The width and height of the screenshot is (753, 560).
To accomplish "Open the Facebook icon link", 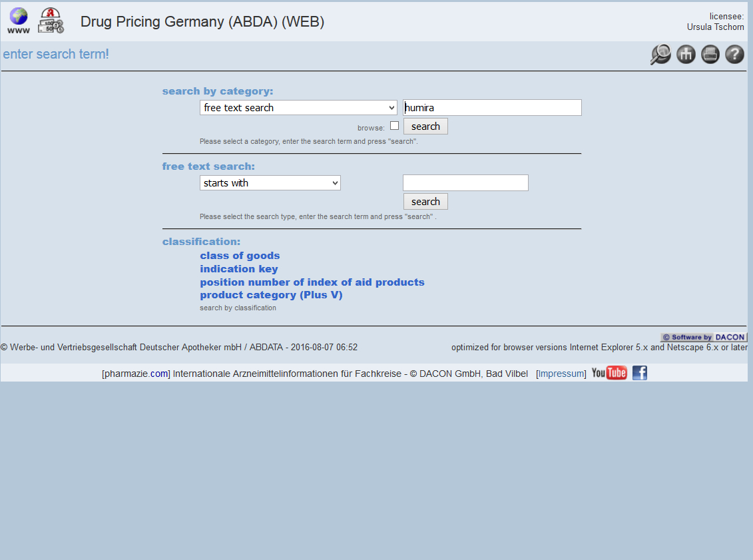I will click(639, 373).
